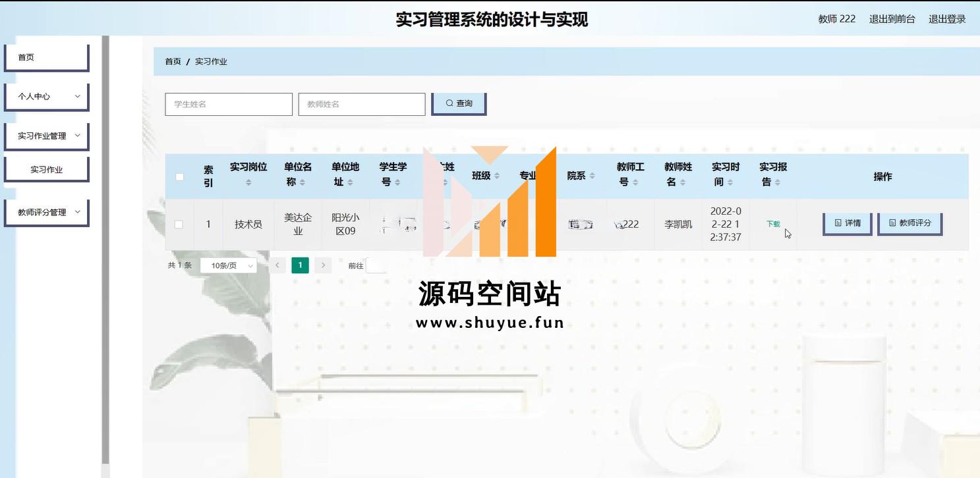Open the 首页 sidebar menu item
Viewport: 980px width, 478px height.
46,57
